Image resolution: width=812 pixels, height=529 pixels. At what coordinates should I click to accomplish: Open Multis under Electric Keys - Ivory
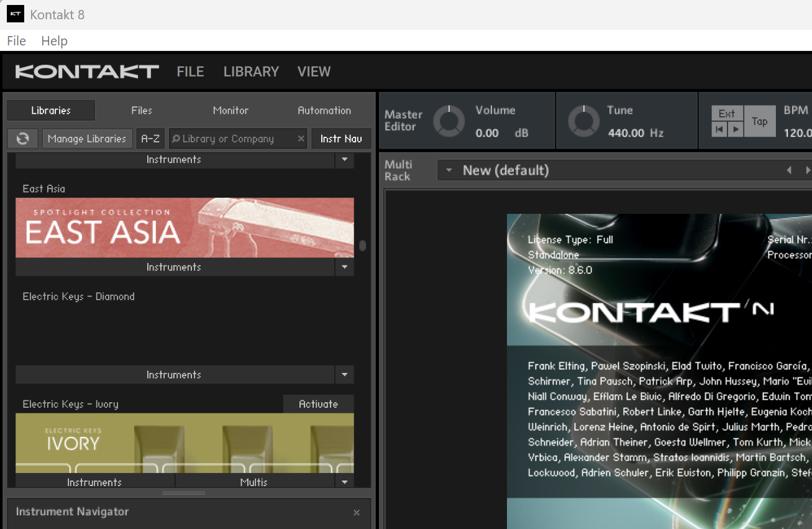click(x=254, y=482)
